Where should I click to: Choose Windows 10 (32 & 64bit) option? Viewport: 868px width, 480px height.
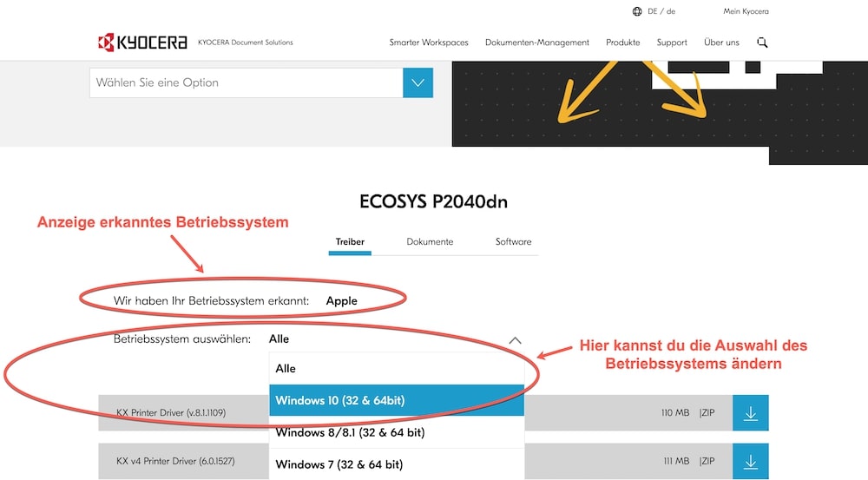397,400
